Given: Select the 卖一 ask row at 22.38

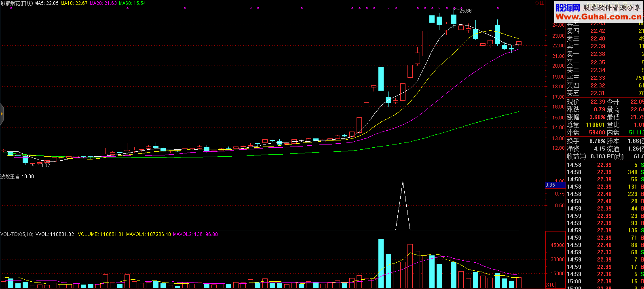Looking at the screenshot, I should 605,54.
